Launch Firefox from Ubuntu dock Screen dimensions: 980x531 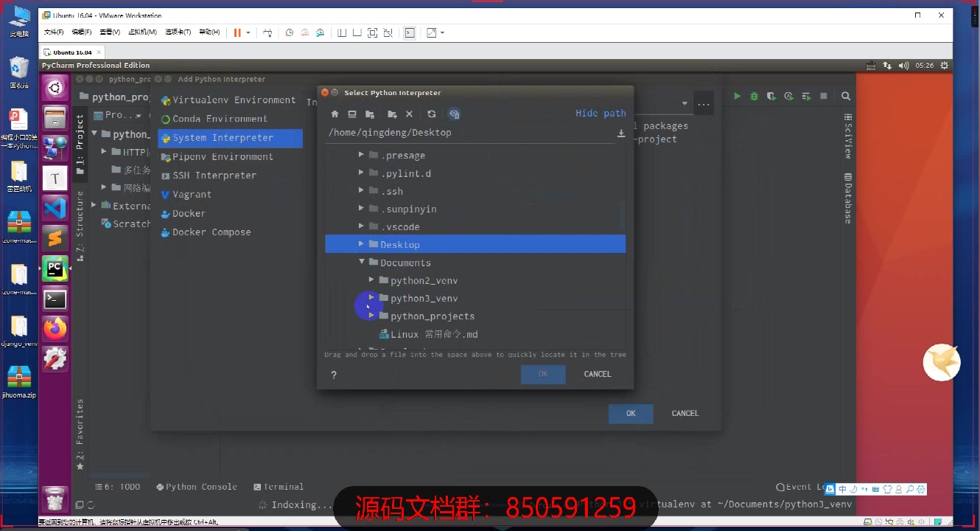tap(55, 328)
